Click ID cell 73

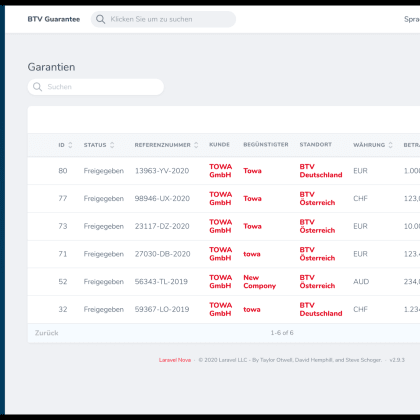(x=63, y=226)
